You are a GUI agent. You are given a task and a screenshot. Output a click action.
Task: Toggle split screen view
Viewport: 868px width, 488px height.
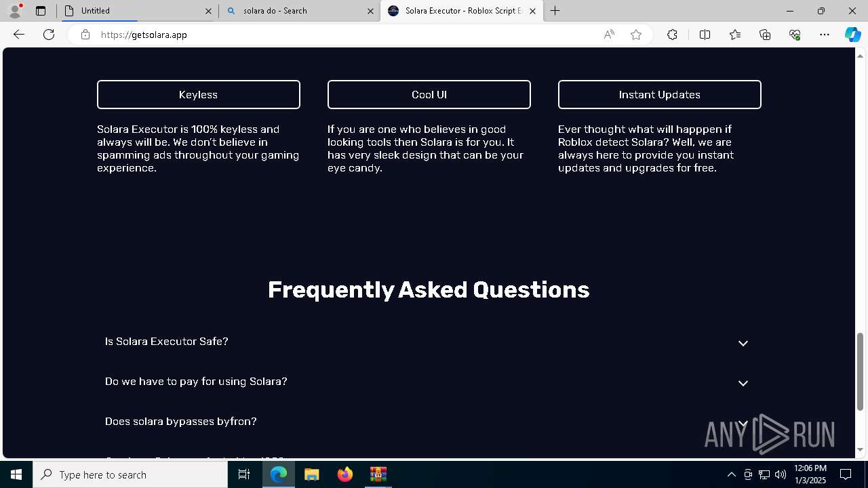click(x=705, y=35)
